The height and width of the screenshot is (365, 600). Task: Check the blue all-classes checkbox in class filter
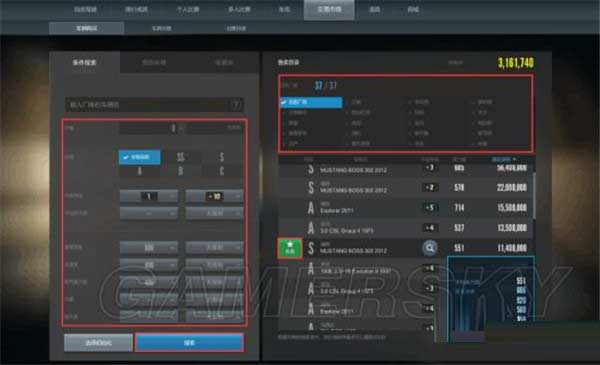coord(139,157)
